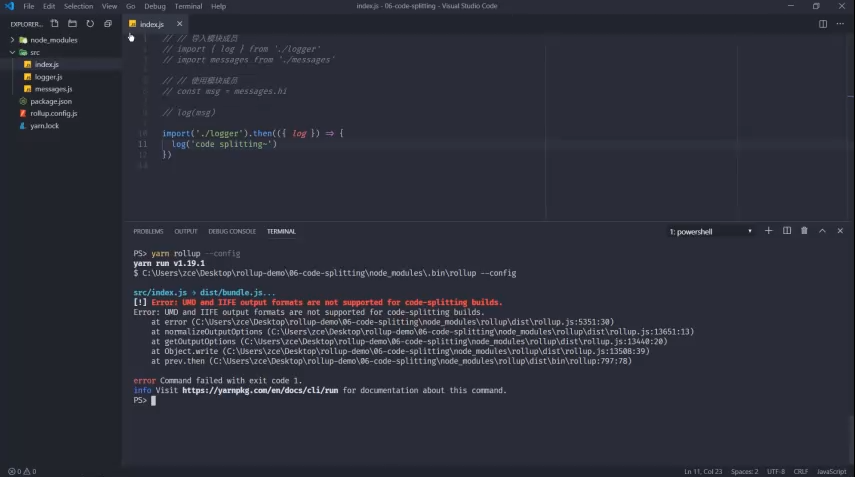This screenshot has width=855, height=477.
Task: Open the Help menu
Action: 219,6
